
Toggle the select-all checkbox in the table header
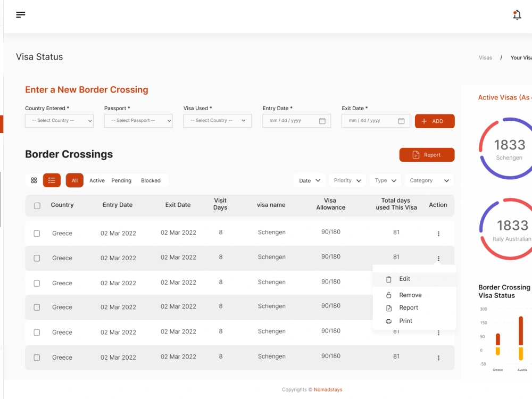pyautogui.click(x=37, y=205)
